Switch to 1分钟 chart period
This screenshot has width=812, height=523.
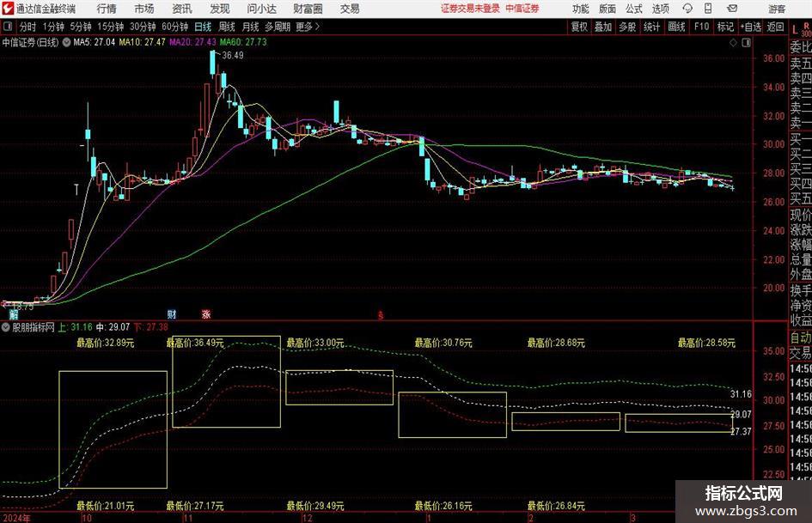(53, 27)
